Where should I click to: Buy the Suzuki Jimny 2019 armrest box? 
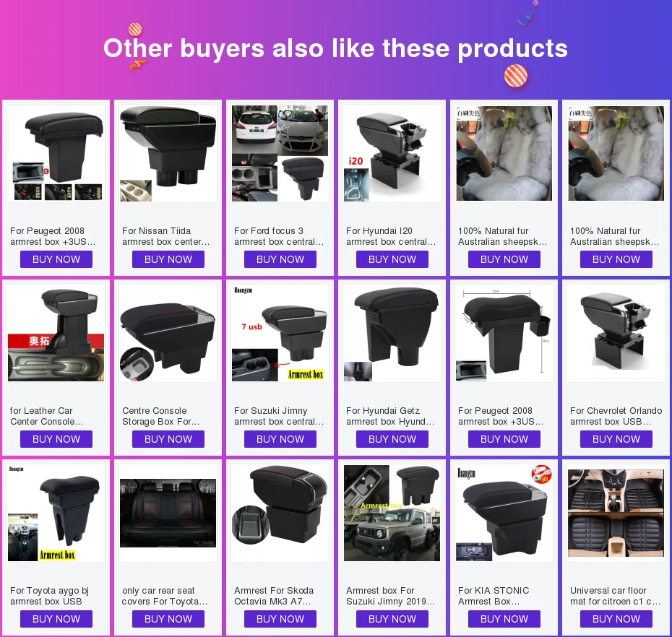pos(392,619)
